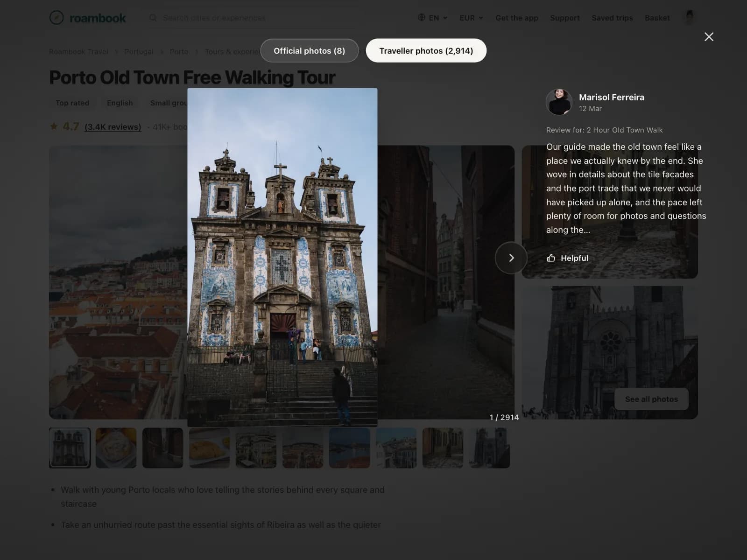The height and width of the screenshot is (560, 747).
Task: Close the photo gallery overlay
Action: pyautogui.click(x=709, y=37)
